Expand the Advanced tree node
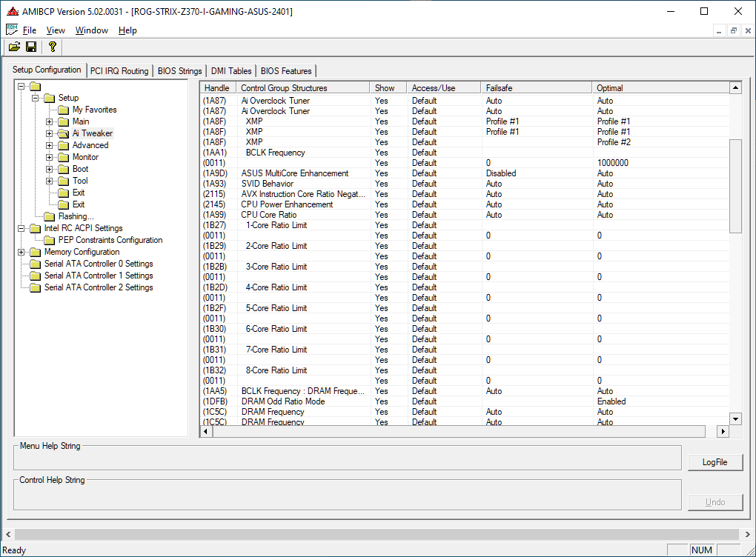 tap(49, 145)
